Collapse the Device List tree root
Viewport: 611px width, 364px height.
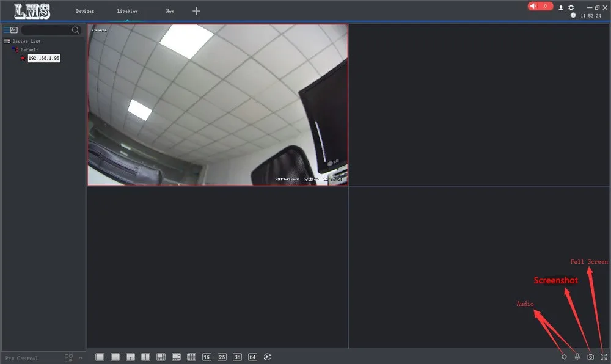(x=7, y=42)
